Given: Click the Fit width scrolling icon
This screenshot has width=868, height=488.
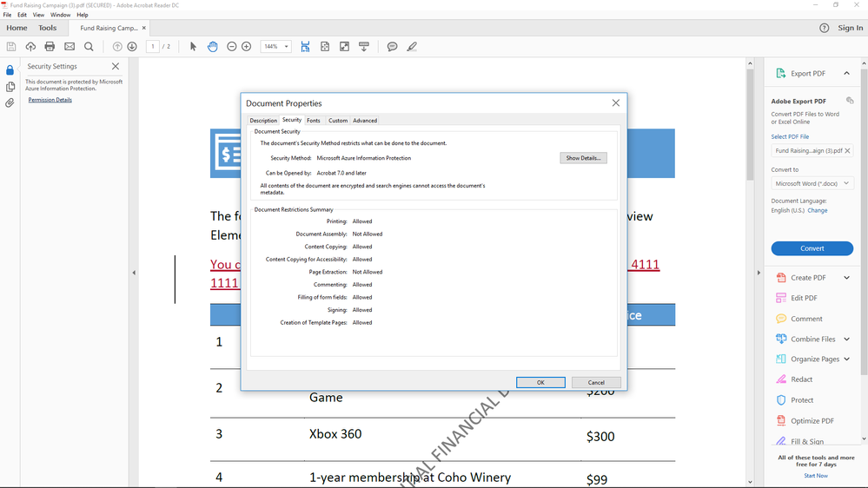Looking at the screenshot, I should coord(305,47).
